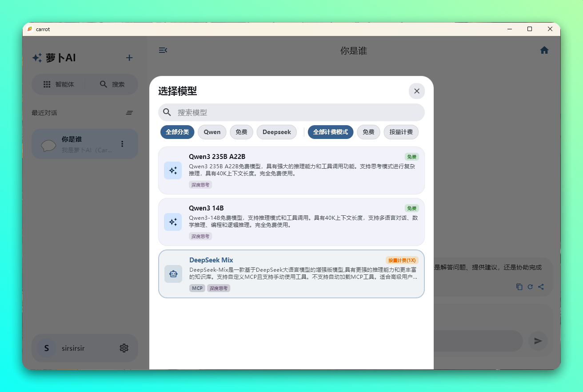
Task: Choose the Qwen3 235B A22B model card
Action: pyautogui.click(x=291, y=170)
